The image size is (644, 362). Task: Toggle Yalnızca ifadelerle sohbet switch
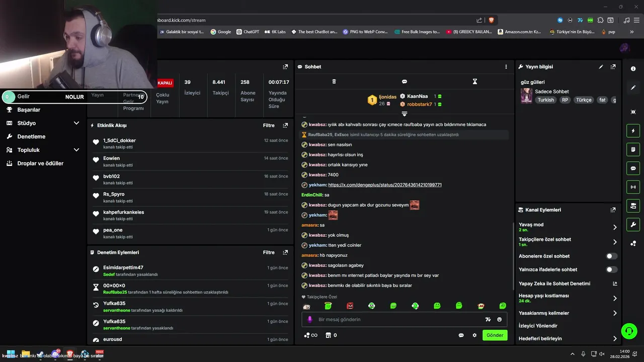click(611, 269)
